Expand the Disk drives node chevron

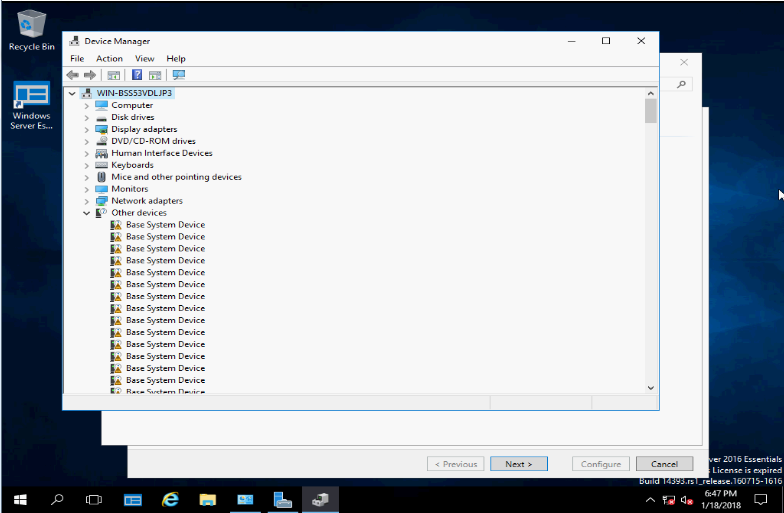[86, 118]
